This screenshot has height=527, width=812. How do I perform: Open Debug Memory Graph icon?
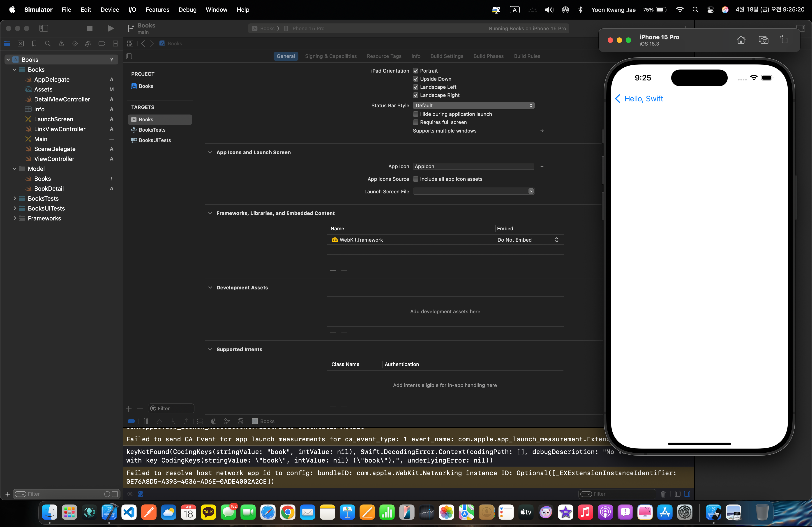[227, 421]
